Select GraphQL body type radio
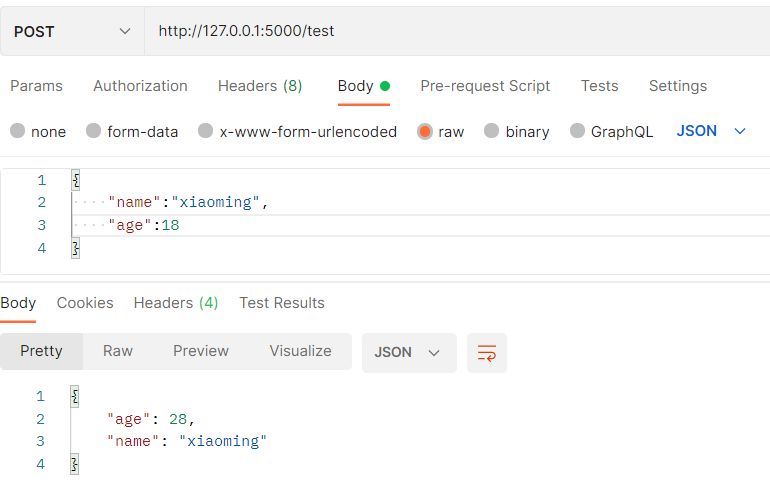This screenshot has height=485, width=770. coord(578,131)
